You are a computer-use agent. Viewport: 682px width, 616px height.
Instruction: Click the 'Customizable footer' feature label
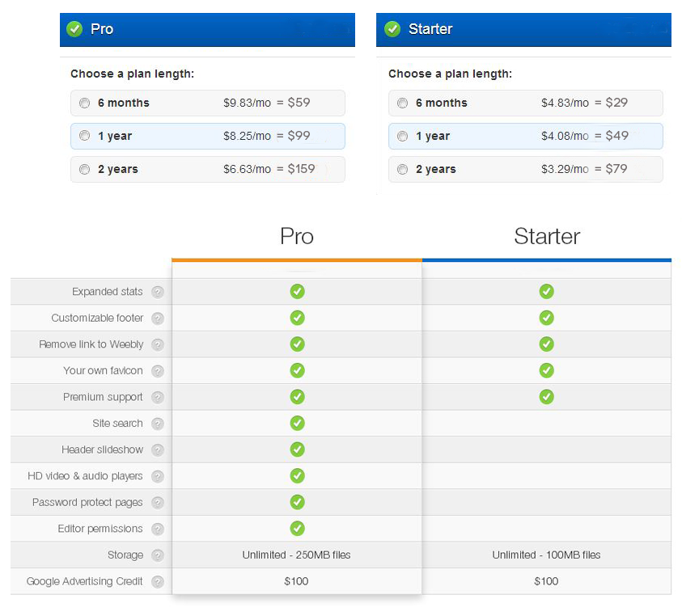97,318
